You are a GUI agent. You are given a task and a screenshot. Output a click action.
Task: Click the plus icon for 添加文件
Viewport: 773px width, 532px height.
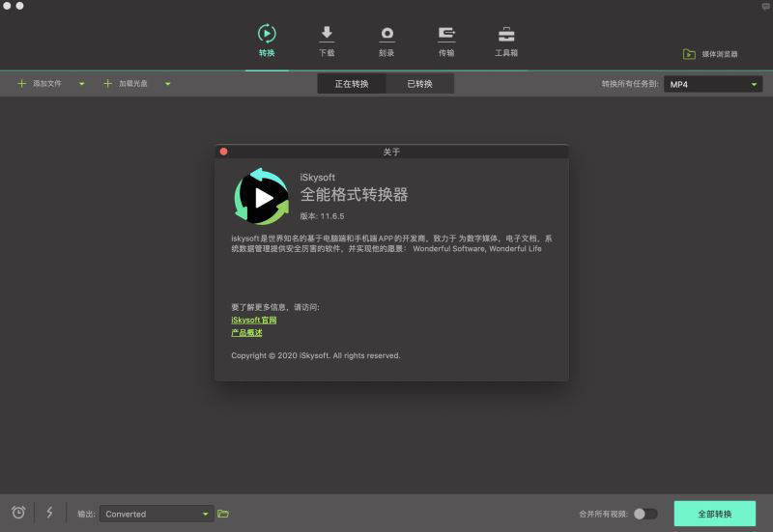pos(21,84)
